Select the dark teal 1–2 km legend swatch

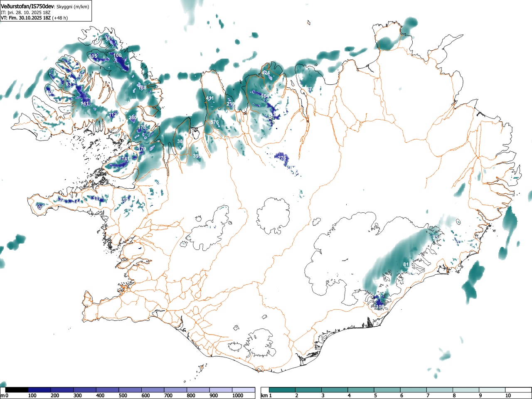tap(282, 390)
